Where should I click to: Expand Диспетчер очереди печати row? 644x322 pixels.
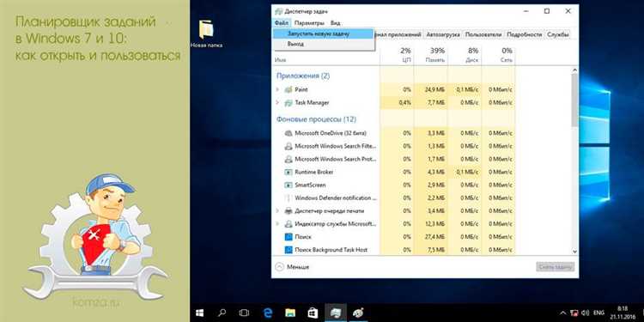pyautogui.click(x=277, y=211)
